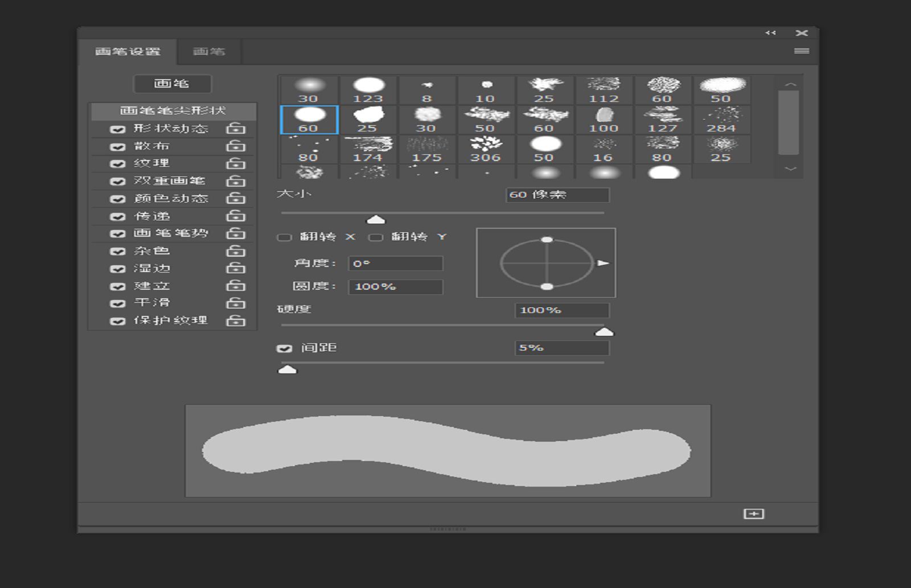Toggle lock for 双重画笔 setting

236,181
